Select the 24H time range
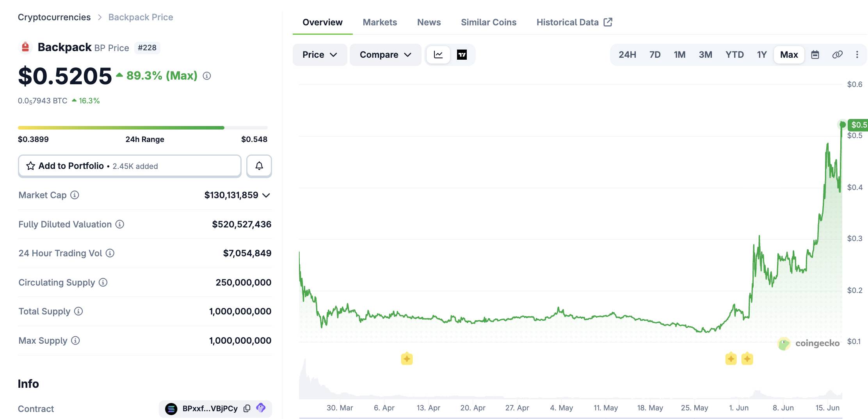868x419 pixels. pyautogui.click(x=627, y=55)
